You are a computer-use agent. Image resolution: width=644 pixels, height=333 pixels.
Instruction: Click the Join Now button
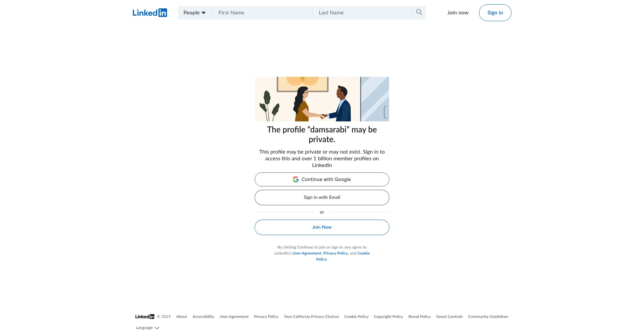pos(322,227)
